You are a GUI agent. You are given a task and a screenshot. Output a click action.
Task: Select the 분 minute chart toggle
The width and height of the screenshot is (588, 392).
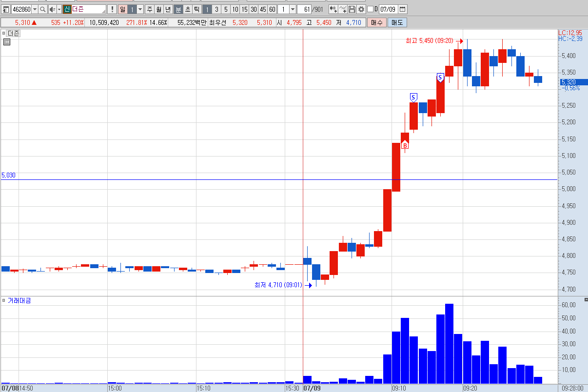coord(179,9)
